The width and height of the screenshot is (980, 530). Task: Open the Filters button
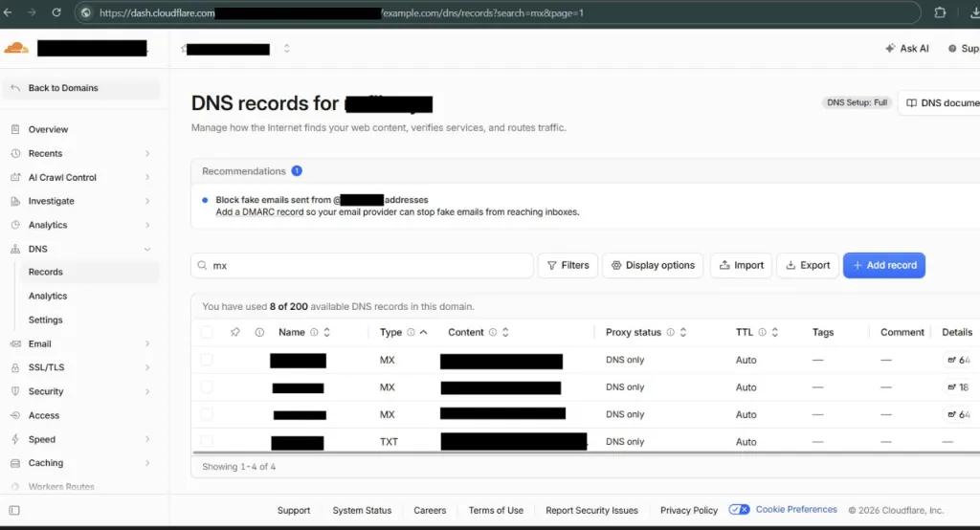click(x=568, y=266)
